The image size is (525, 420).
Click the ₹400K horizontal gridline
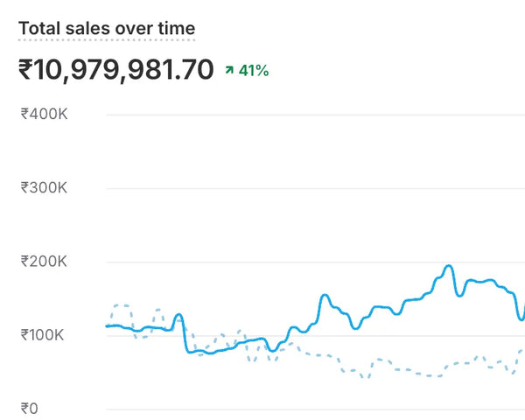click(x=315, y=115)
